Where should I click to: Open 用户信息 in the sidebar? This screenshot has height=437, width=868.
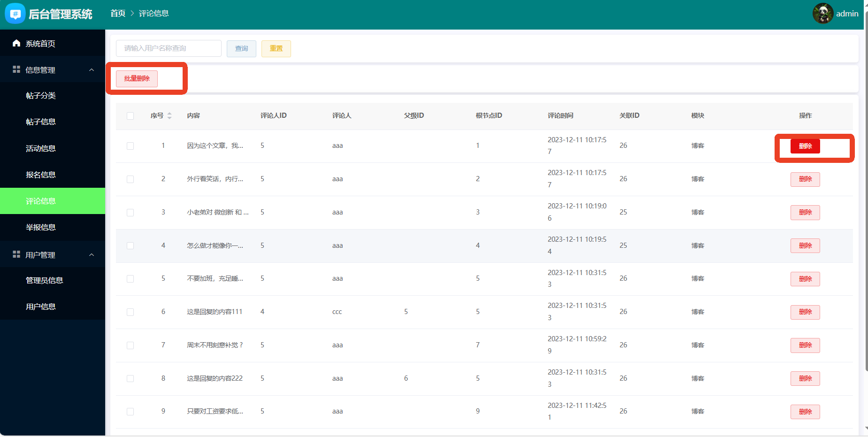(53, 307)
